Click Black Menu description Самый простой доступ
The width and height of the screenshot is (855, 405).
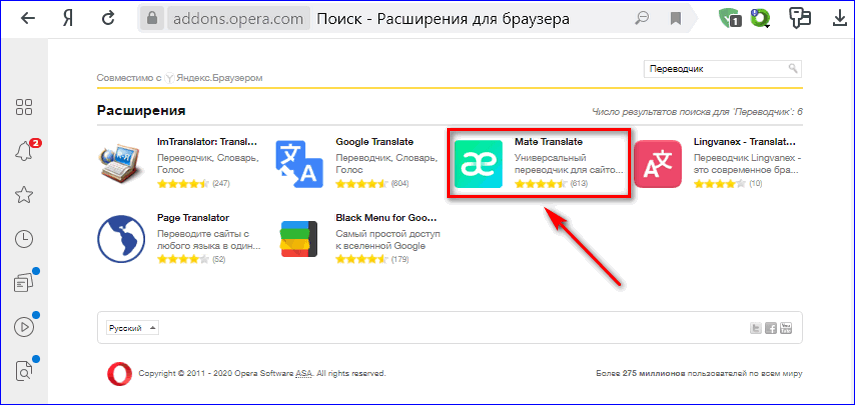coord(388,240)
